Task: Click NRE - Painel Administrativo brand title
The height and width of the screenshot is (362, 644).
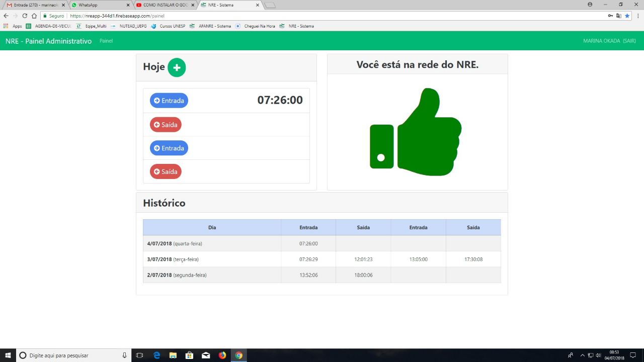Action: coord(49,41)
